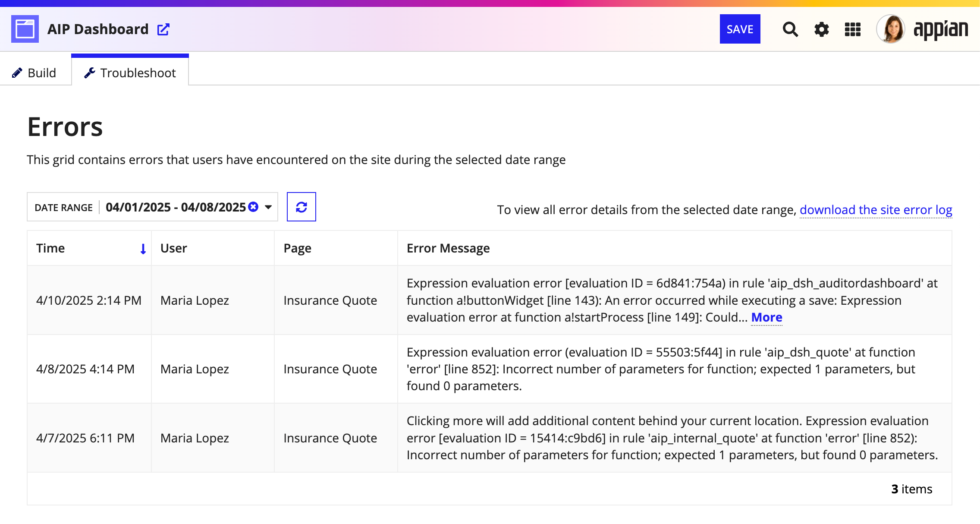Click the AIP Dashboard application icon
980x524 pixels.
pos(25,29)
